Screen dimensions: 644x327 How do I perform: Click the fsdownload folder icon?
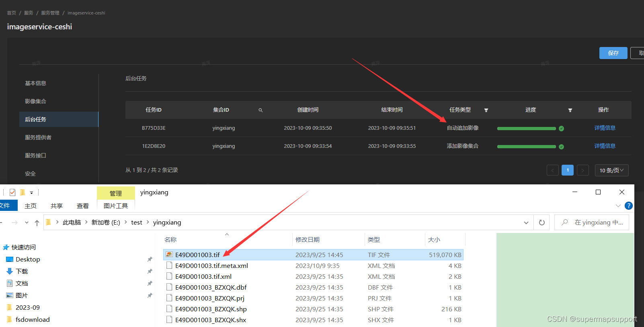(x=10, y=319)
